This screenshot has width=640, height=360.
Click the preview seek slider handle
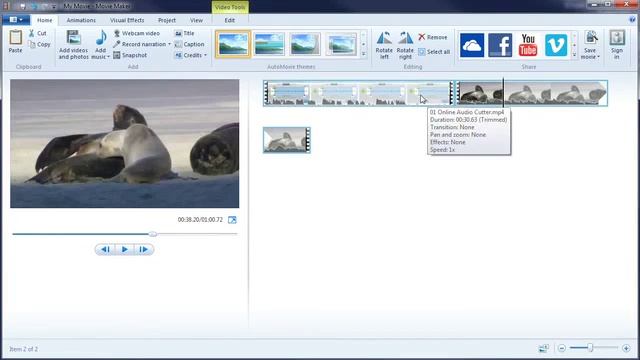[153, 234]
